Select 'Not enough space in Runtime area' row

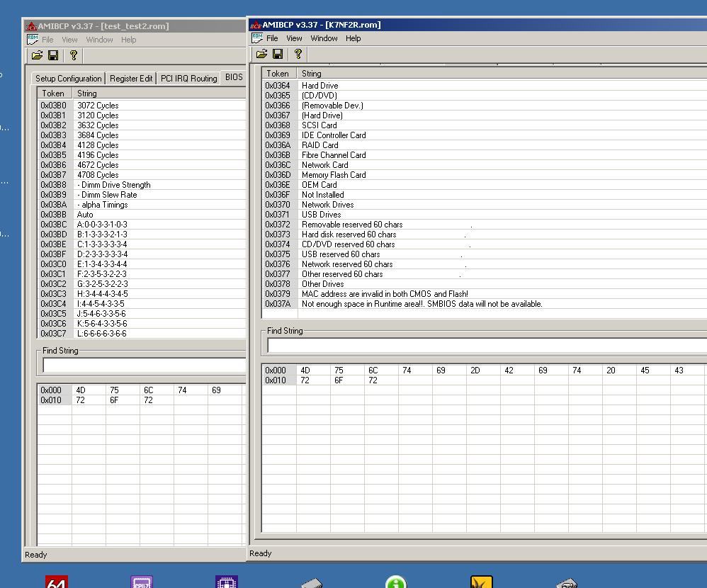click(x=485, y=304)
